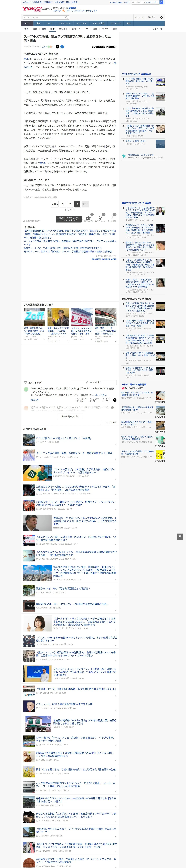Click BUSINESS INSIDER logo beside article title

click(104, 47)
